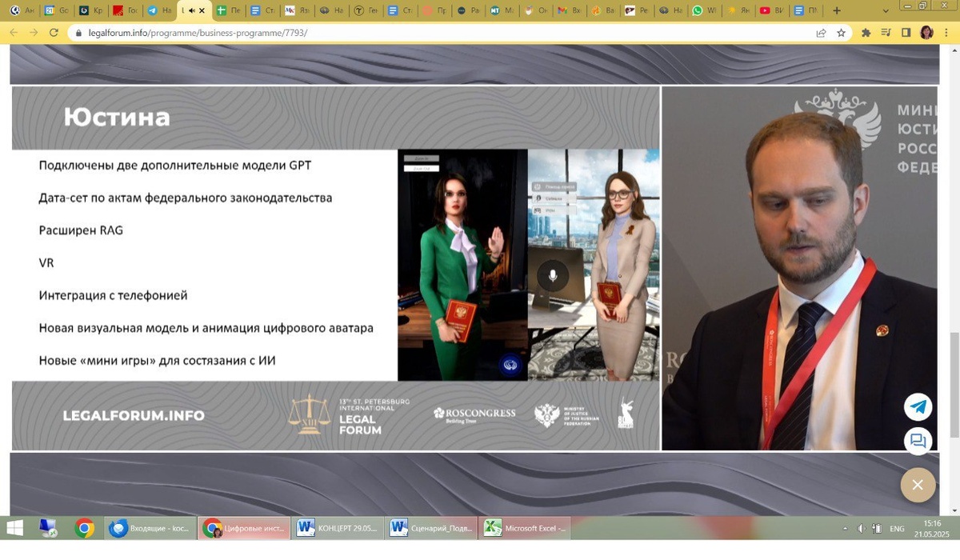
Task: Open the computer icon on the taskbar
Action: pos(48,528)
